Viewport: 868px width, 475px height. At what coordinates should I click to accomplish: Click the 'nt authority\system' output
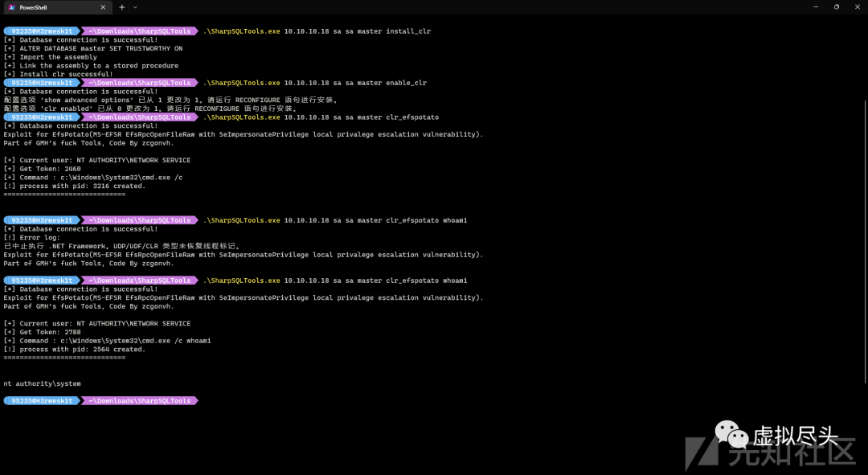pos(42,383)
